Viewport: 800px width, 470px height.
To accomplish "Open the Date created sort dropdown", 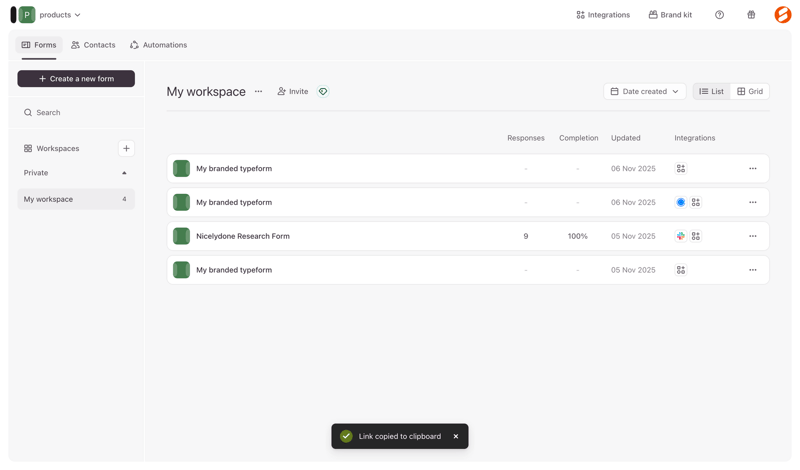I will 645,91.
